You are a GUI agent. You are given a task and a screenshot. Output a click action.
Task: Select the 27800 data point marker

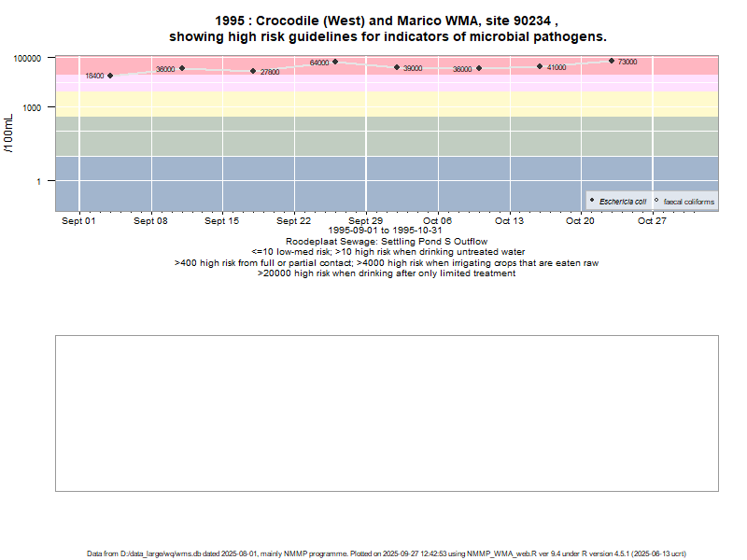tap(253, 71)
